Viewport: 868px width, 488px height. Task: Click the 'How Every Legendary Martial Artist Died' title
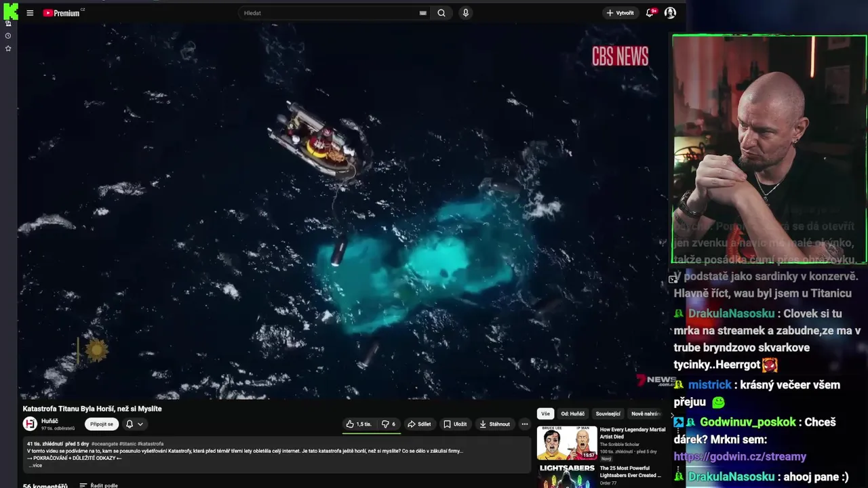coord(633,433)
